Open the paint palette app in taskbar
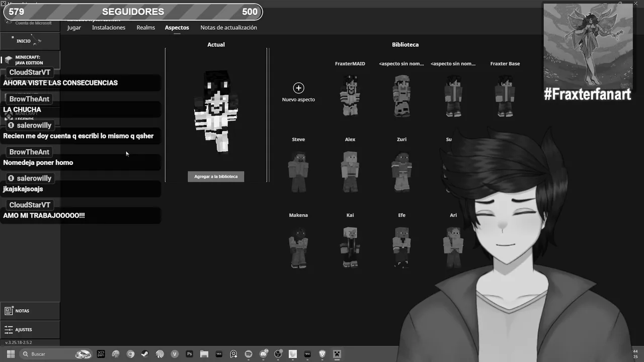This screenshot has width=644, height=362. click(116, 354)
